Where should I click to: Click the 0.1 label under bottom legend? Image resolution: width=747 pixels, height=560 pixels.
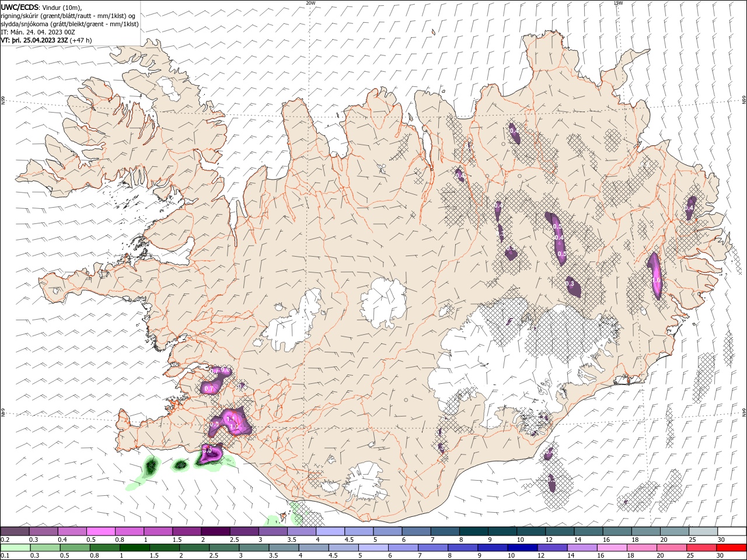click(x=5, y=556)
